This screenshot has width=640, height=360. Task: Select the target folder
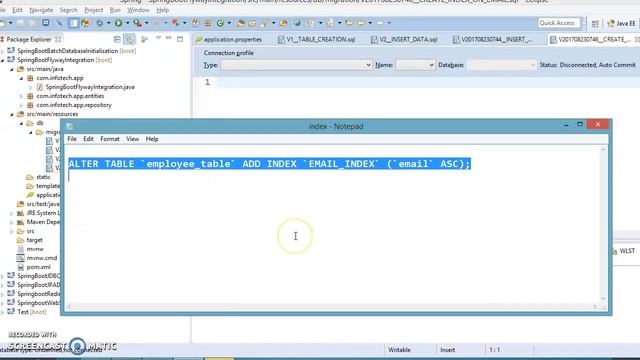coord(34,240)
